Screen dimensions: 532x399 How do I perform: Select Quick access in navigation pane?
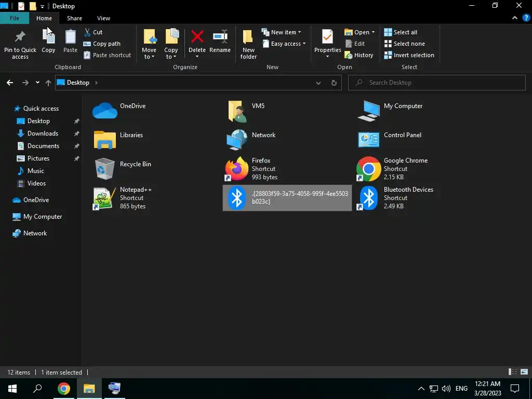41,109
